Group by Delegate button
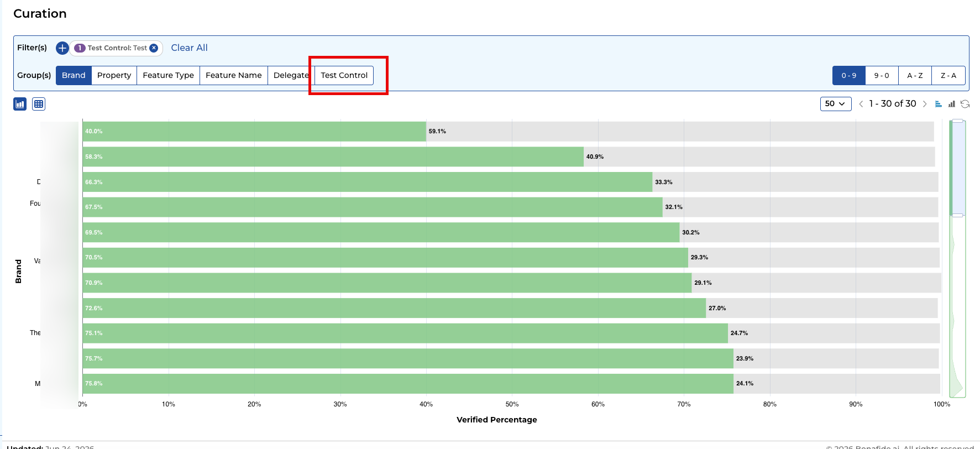The height and width of the screenshot is (449, 980). [x=291, y=75]
